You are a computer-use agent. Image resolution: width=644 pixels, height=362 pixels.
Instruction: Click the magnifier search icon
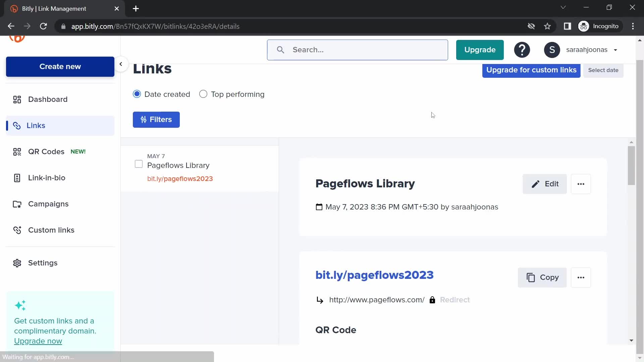point(280,50)
